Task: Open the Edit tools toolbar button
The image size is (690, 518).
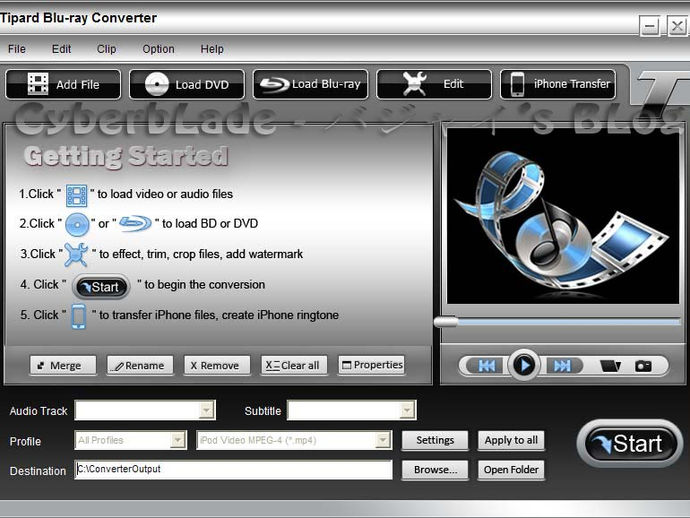Action: [434, 84]
